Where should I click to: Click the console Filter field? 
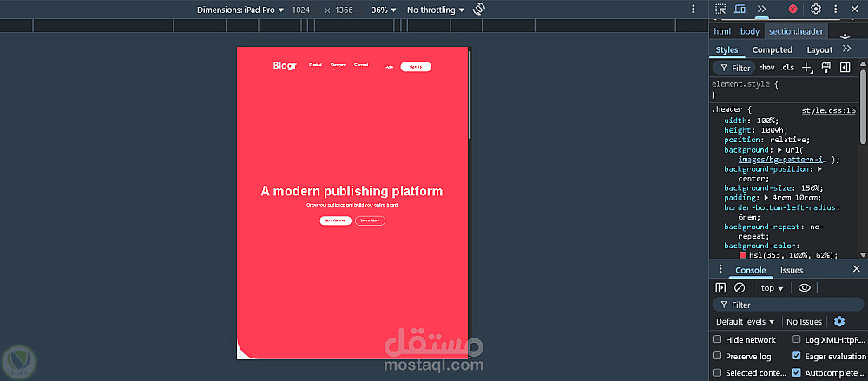tap(788, 305)
